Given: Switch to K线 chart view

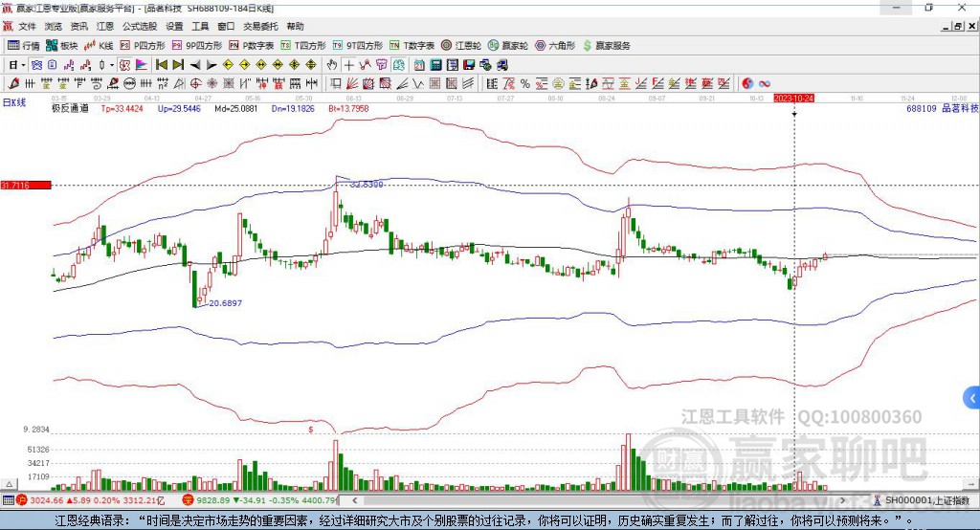Looking at the screenshot, I should [x=99, y=46].
